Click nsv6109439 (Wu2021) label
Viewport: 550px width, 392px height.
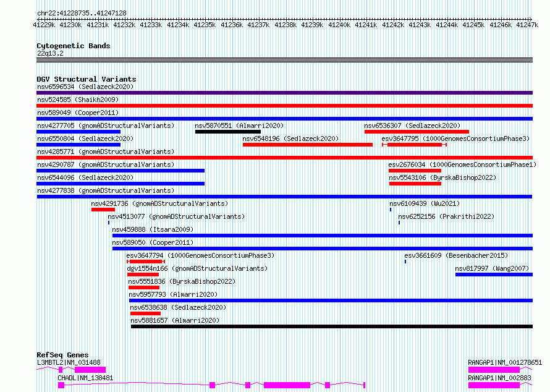(x=425, y=203)
